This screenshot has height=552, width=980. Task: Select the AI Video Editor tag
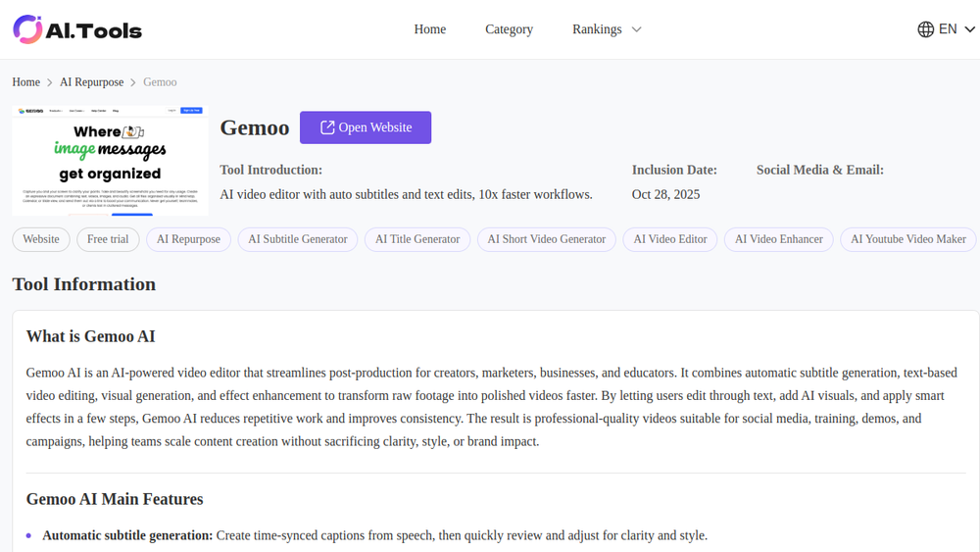point(670,239)
